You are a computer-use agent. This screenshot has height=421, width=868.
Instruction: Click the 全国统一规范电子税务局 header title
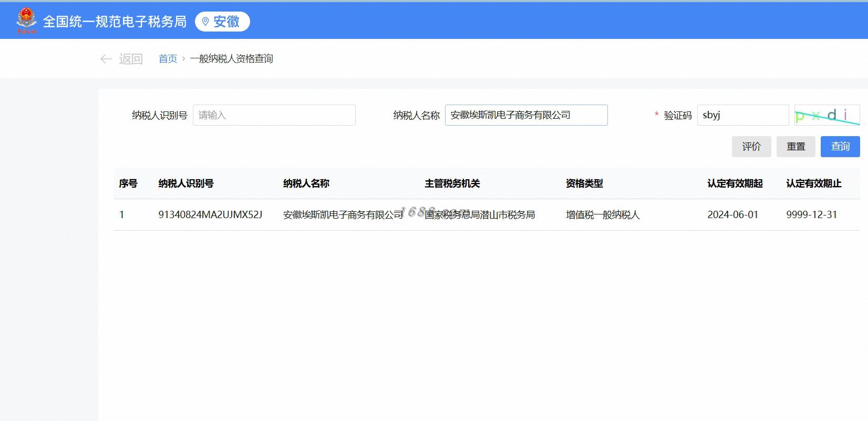(115, 22)
